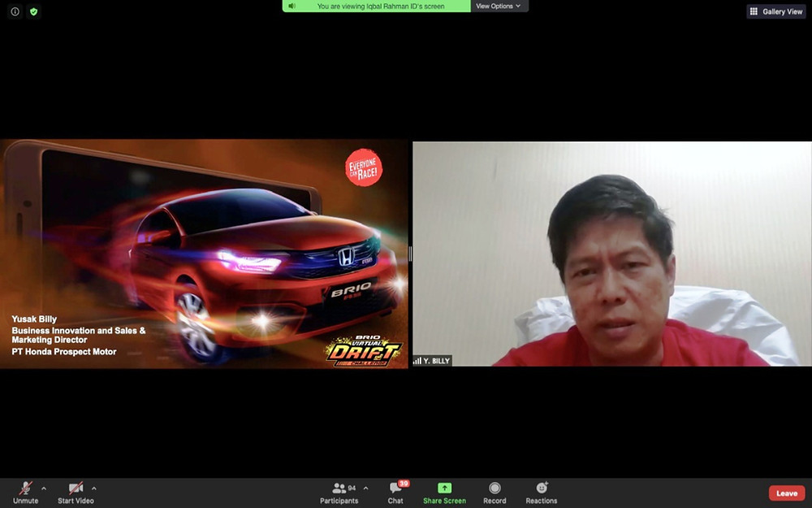812x508 pixels.
Task: Click the Share Screen button
Action: [444, 493]
